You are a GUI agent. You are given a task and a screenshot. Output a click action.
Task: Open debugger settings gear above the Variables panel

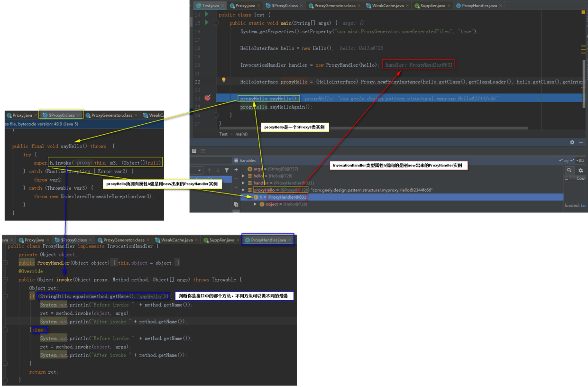[572, 142]
